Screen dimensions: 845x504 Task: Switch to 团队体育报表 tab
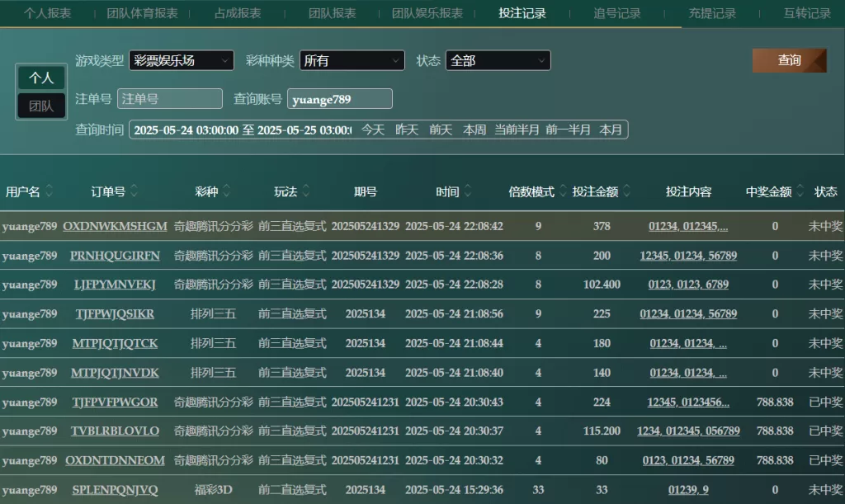click(142, 13)
